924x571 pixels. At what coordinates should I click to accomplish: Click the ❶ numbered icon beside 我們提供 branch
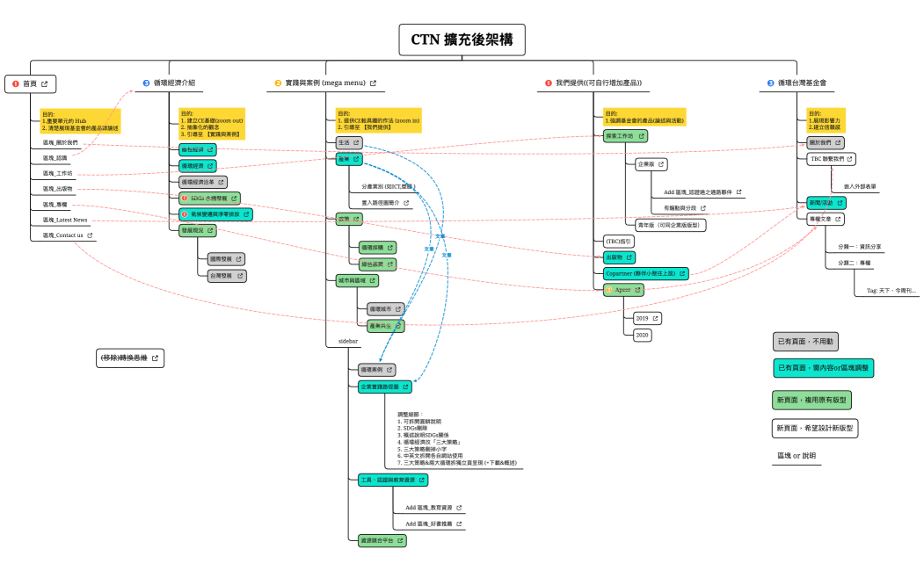point(548,83)
